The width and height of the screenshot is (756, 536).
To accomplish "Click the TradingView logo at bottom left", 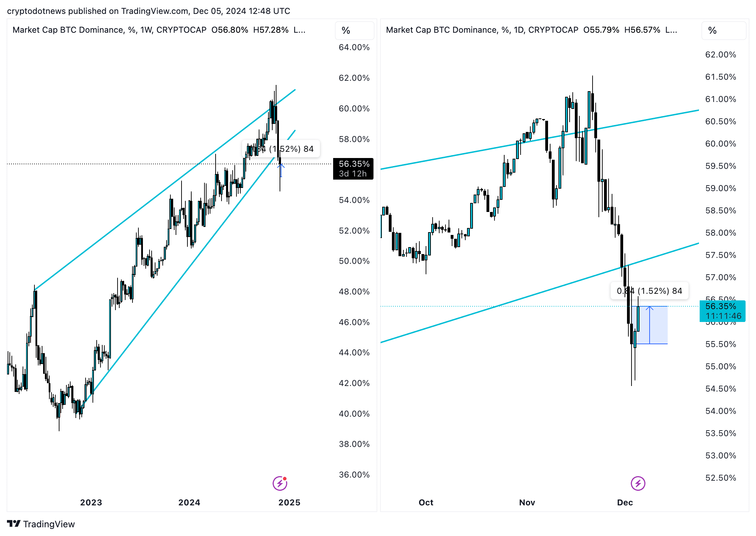I will tap(41, 524).
